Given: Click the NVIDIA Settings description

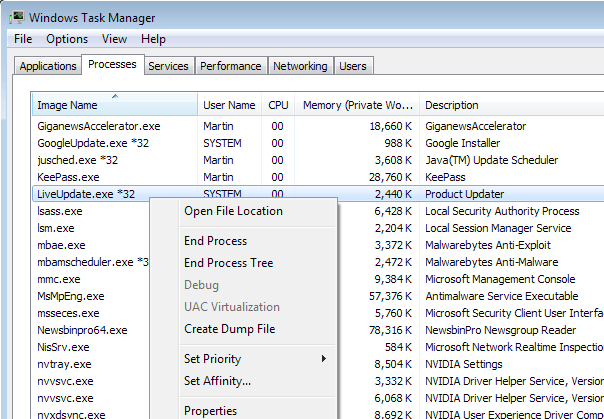Looking at the screenshot, I should (x=464, y=364).
